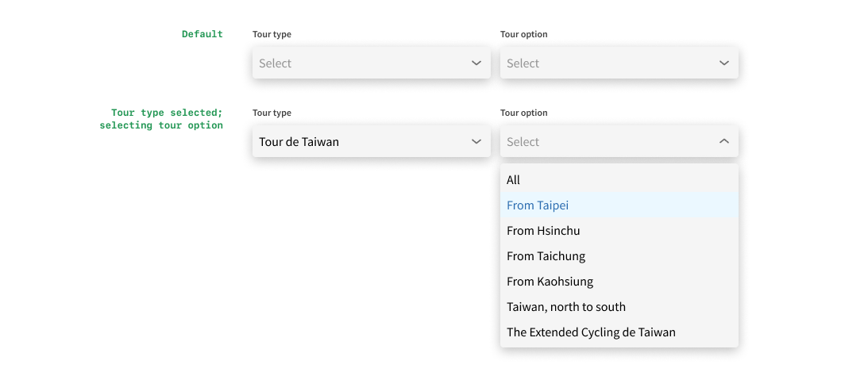This screenshot has width=868, height=376.
Task: Collapse the expanded Tour option dropdown
Action: [619, 141]
